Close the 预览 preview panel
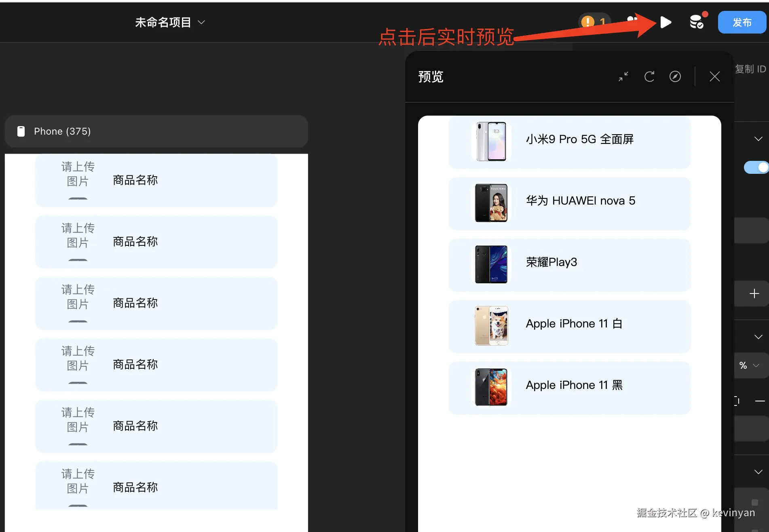This screenshot has height=532, width=769. pos(714,76)
